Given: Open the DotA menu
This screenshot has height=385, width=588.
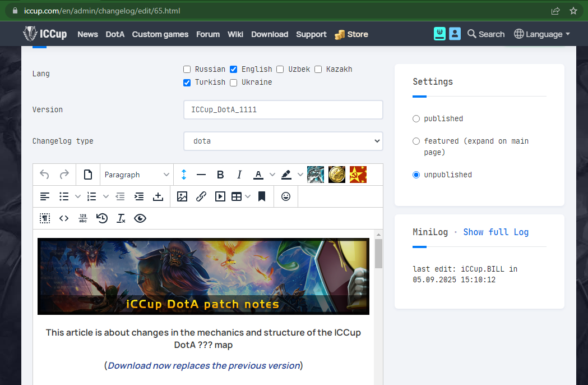Looking at the screenshot, I should [115, 34].
